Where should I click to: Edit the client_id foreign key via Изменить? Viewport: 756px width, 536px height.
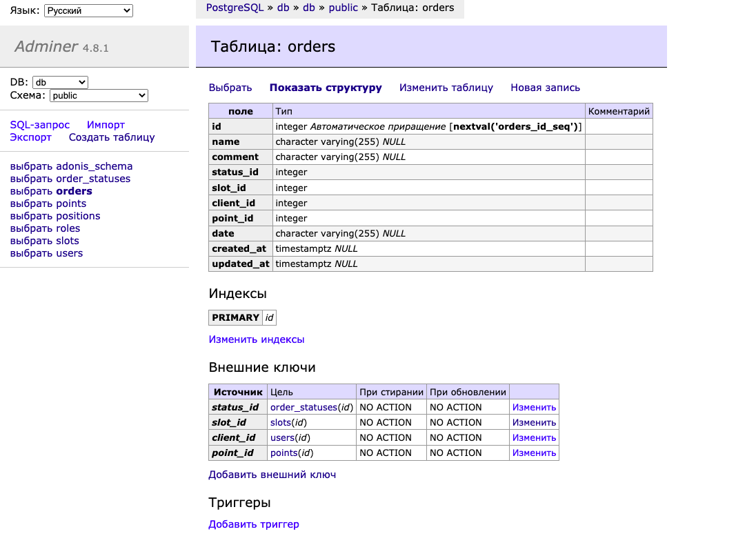(534, 437)
